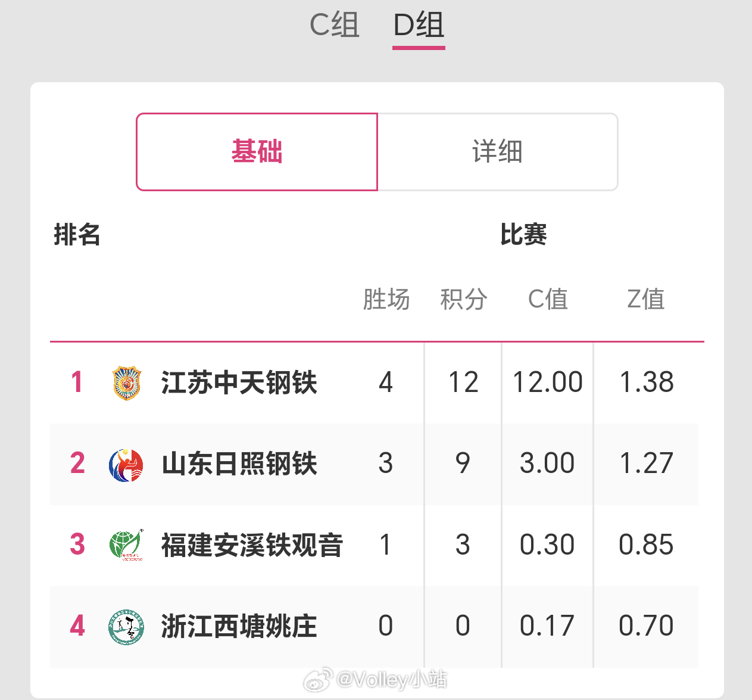Sort table by 胜场 column

pyautogui.click(x=386, y=300)
